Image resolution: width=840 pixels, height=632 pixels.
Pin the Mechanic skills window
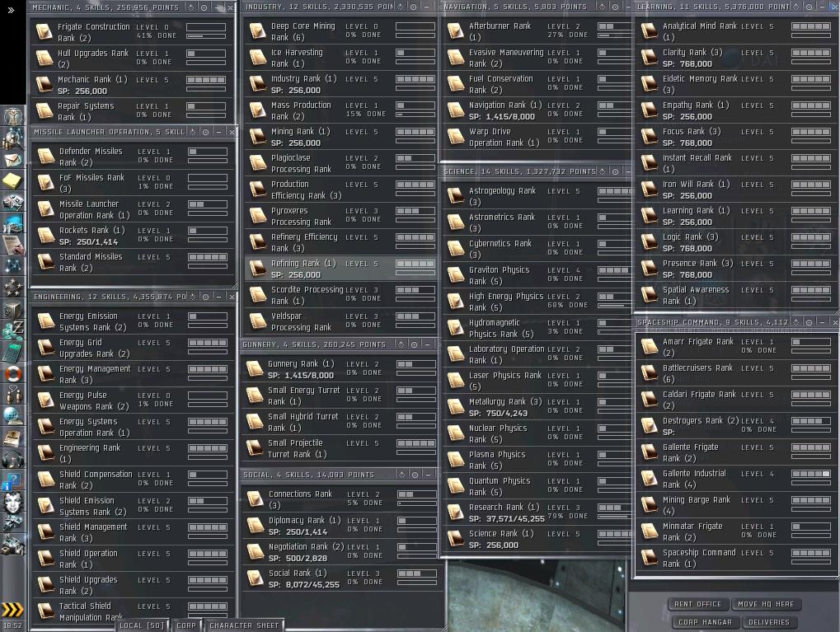(x=191, y=7)
